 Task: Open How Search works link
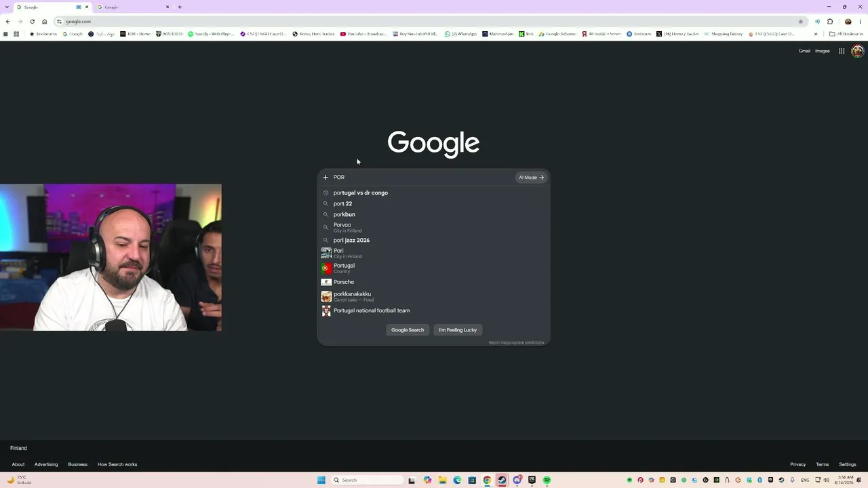pyautogui.click(x=117, y=464)
